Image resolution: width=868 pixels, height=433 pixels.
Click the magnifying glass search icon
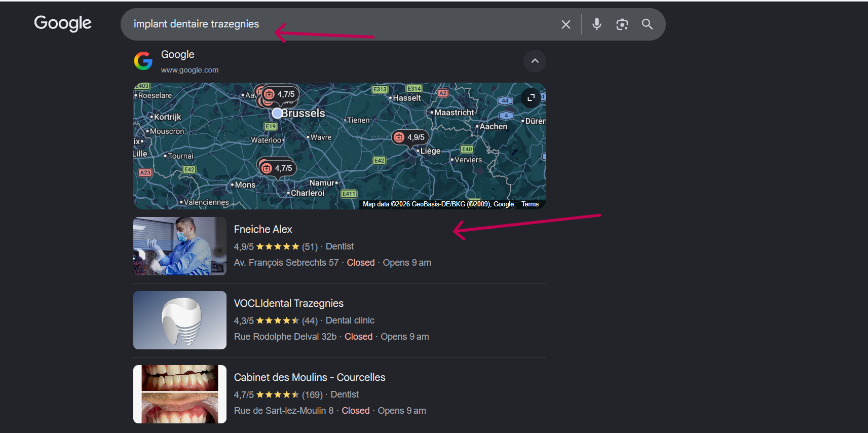click(x=647, y=24)
